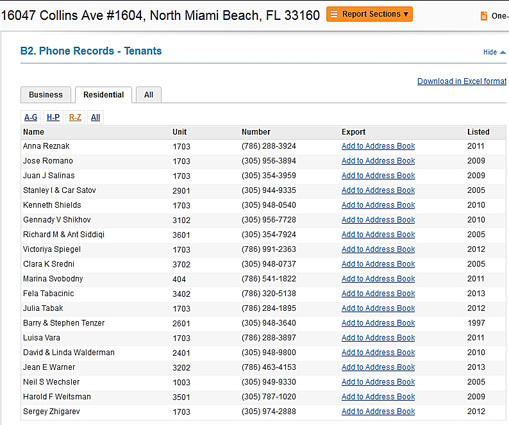
Task: Click phone number (305) 787-1020
Action: [269, 397]
